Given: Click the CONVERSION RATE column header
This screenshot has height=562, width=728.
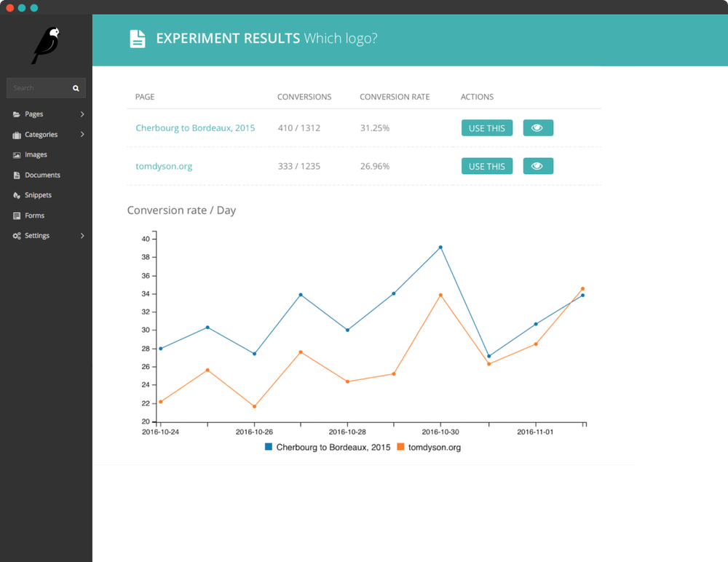Looking at the screenshot, I should pos(395,97).
